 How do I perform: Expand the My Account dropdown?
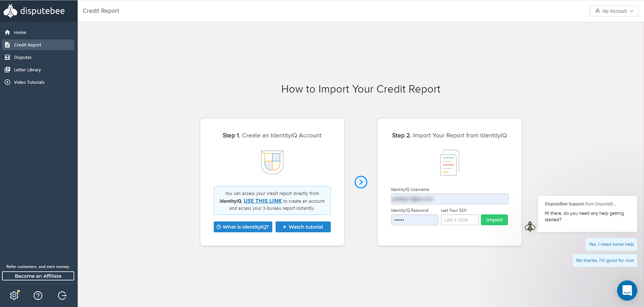(x=614, y=11)
